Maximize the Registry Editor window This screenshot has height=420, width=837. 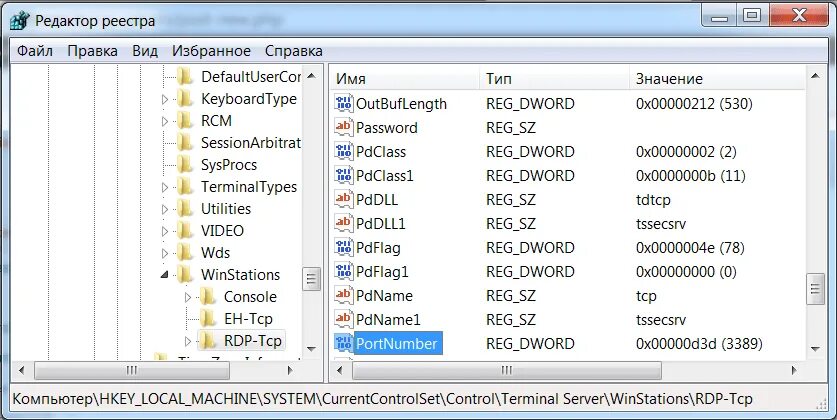pos(752,16)
